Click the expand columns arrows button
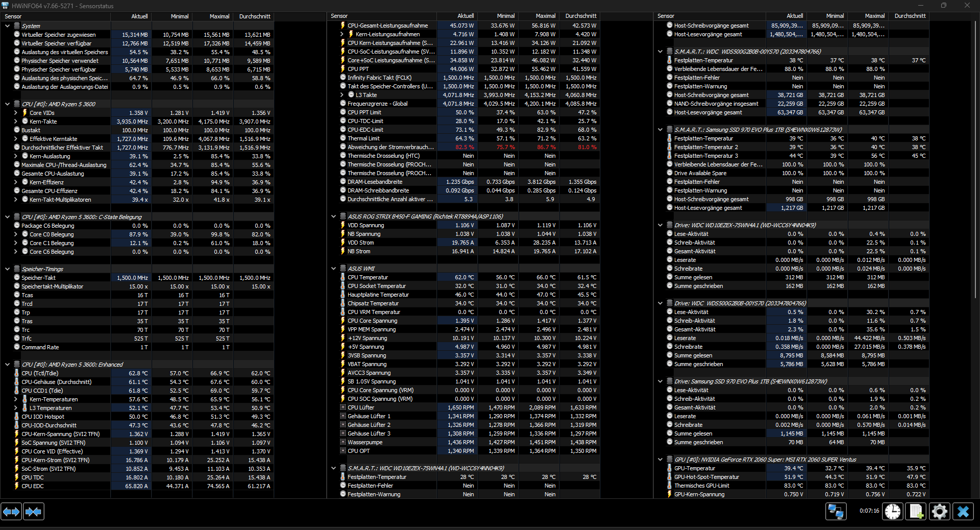Screen dimensions: 980x530 tap(11, 511)
